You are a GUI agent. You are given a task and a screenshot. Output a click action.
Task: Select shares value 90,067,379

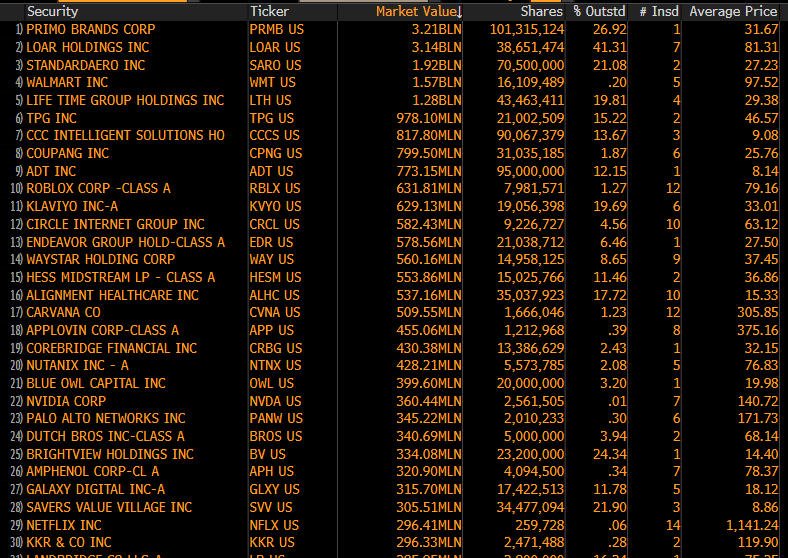coord(530,136)
